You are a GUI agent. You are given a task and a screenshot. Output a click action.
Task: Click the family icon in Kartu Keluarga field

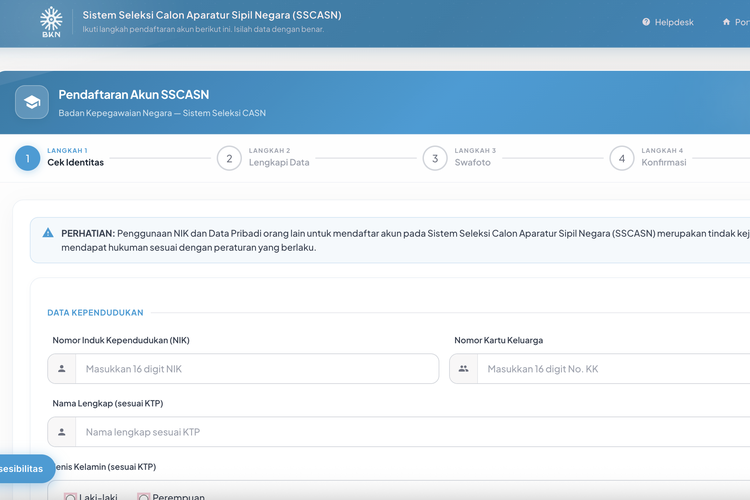click(x=463, y=368)
